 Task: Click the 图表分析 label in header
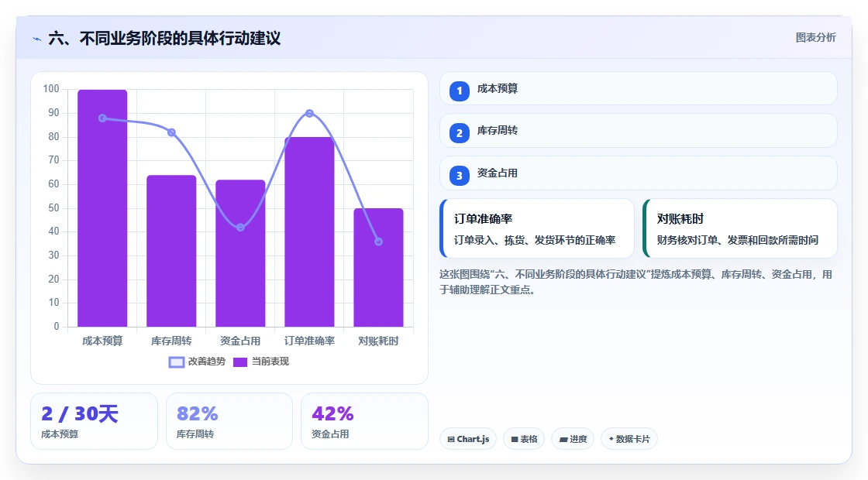(815, 38)
